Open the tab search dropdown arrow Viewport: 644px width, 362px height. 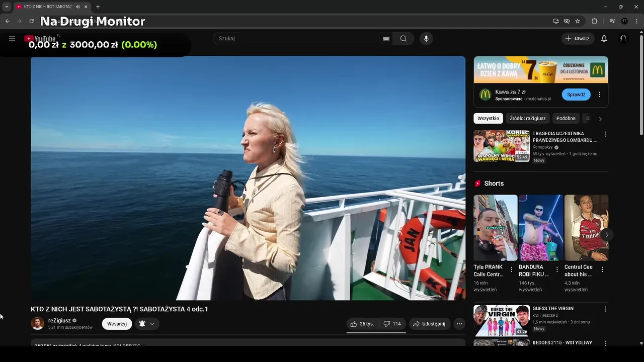pos(7,7)
